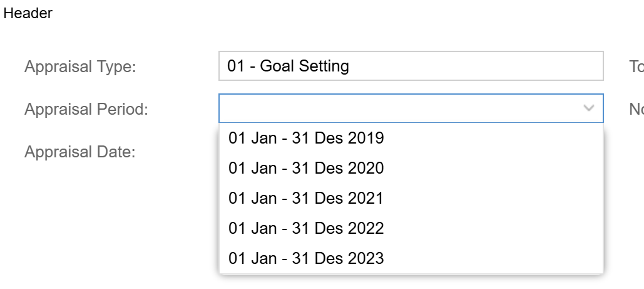Viewport: 644px width, 289px height.
Task: Choose 01 Jan - 31 Des 2023 entry
Action: tap(411, 258)
